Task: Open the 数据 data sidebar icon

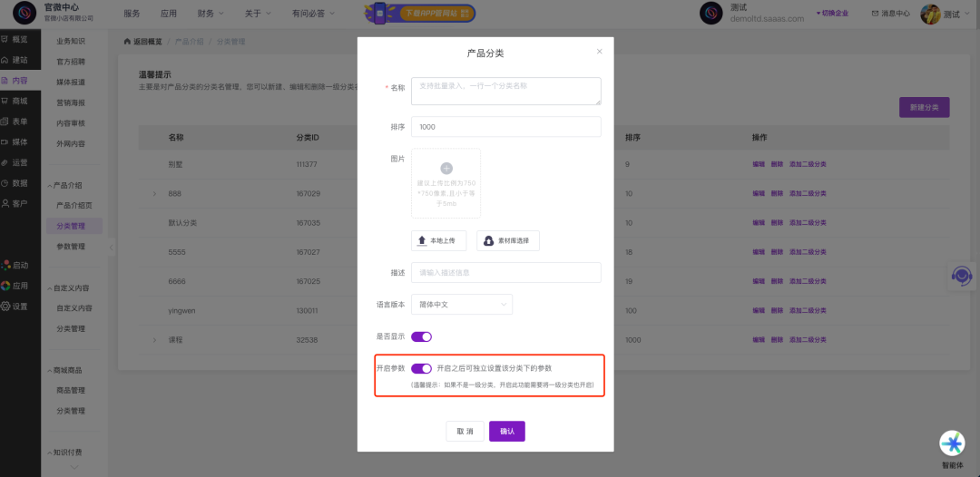Action: coord(5,183)
